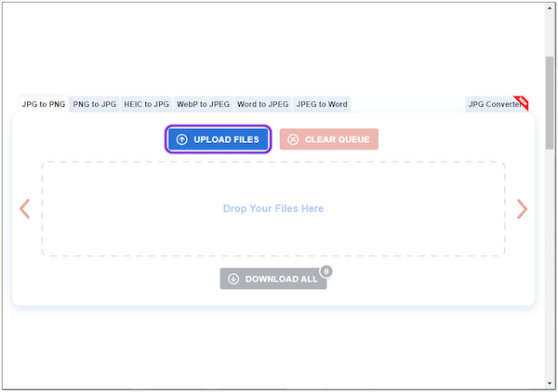Open the HEIC to JPG tab
The height and width of the screenshot is (392, 558).
146,104
